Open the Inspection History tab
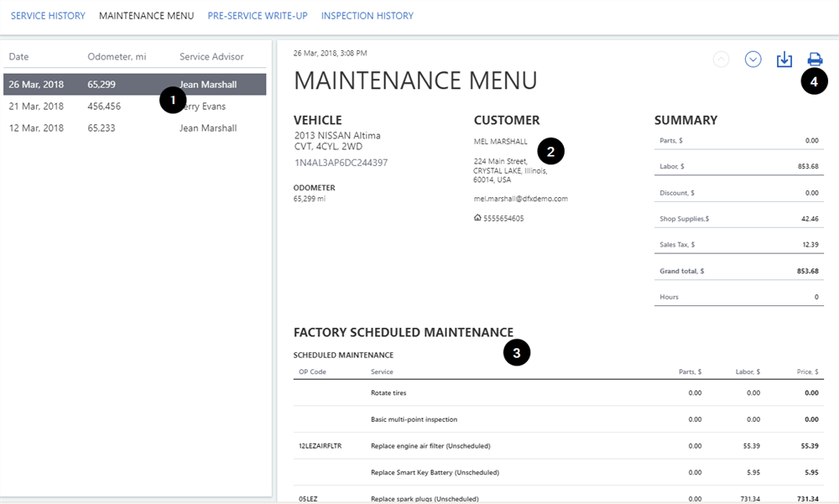 click(367, 16)
